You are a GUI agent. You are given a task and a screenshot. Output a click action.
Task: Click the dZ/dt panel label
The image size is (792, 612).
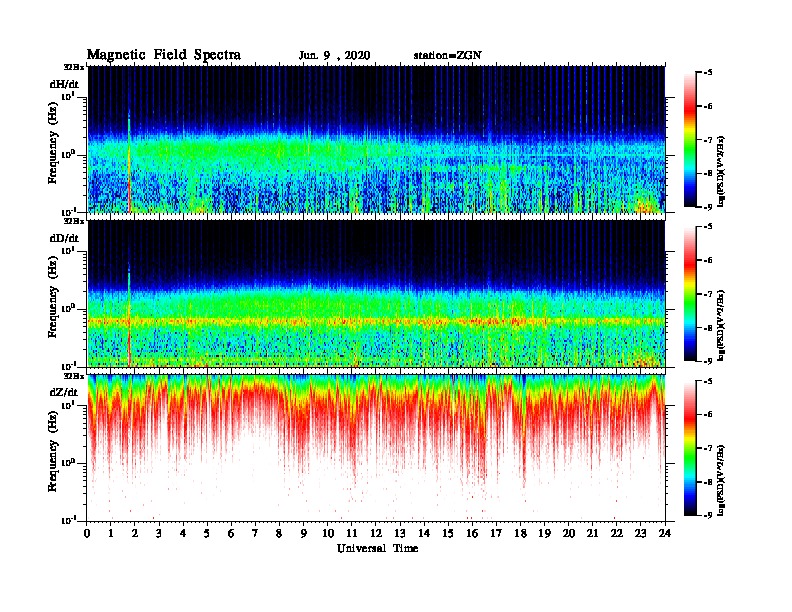(x=64, y=392)
